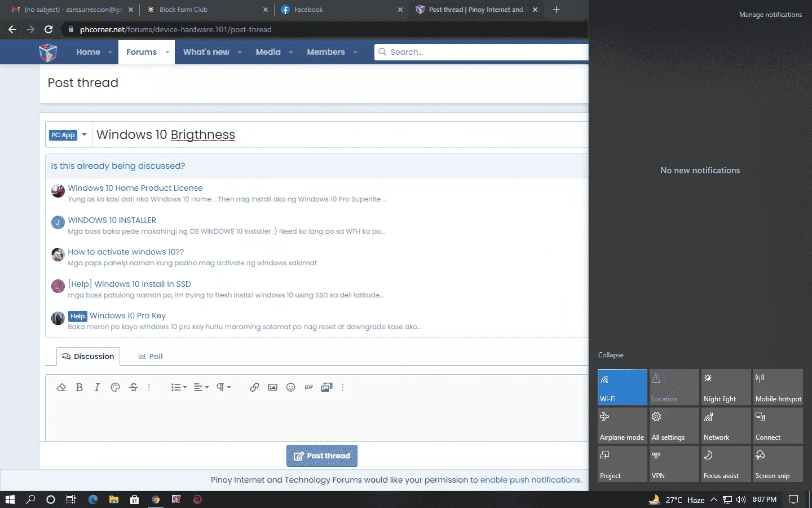Expand the Members nav dropdown arrow
This screenshot has width=812, height=508.
[355, 52]
